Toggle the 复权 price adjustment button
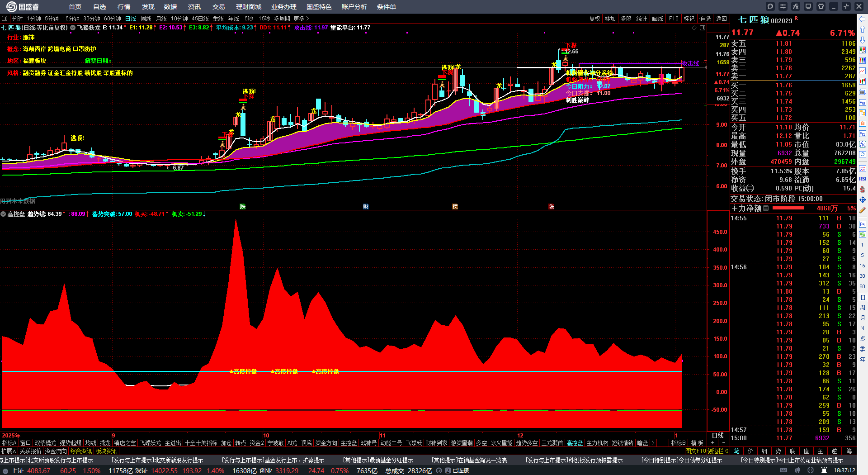The image size is (868, 475). [594, 19]
